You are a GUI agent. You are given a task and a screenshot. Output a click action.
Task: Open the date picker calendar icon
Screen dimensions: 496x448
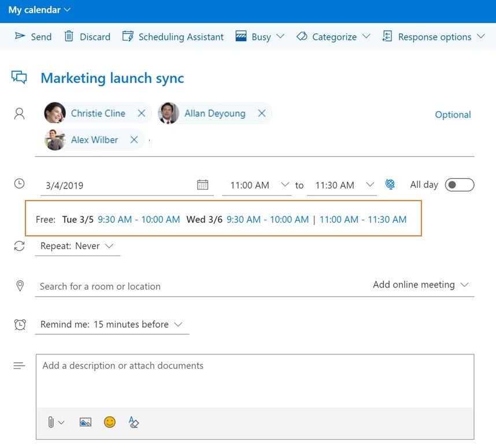tap(202, 184)
